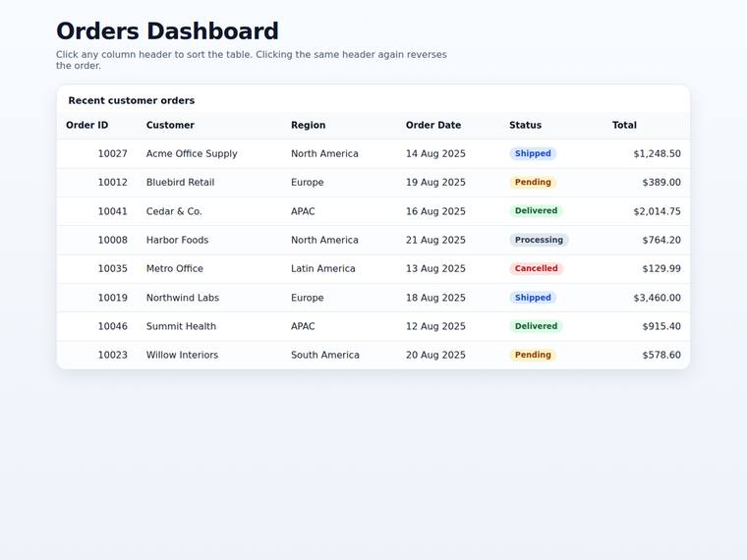The width and height of the screenshot is (747, 560).
Task: Click the $389.00 total cell
Action: (647, 183)
